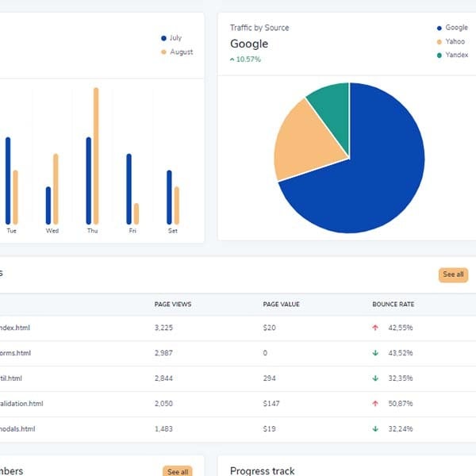Viewport: 476px width, 476px height.
Task: Click the 42.55% bounce rate value
Action: [401, 328]
